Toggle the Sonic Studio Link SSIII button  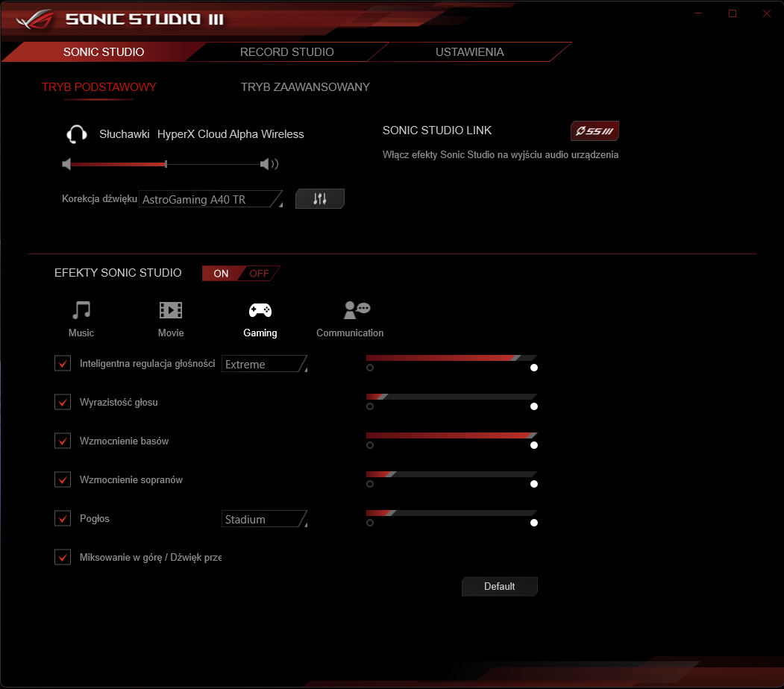(595, 131)
